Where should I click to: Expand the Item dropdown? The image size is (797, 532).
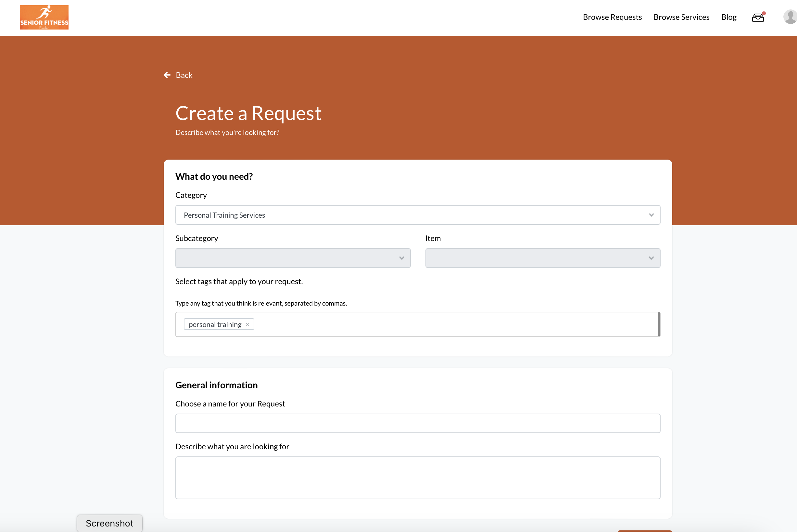coord(542,258)
